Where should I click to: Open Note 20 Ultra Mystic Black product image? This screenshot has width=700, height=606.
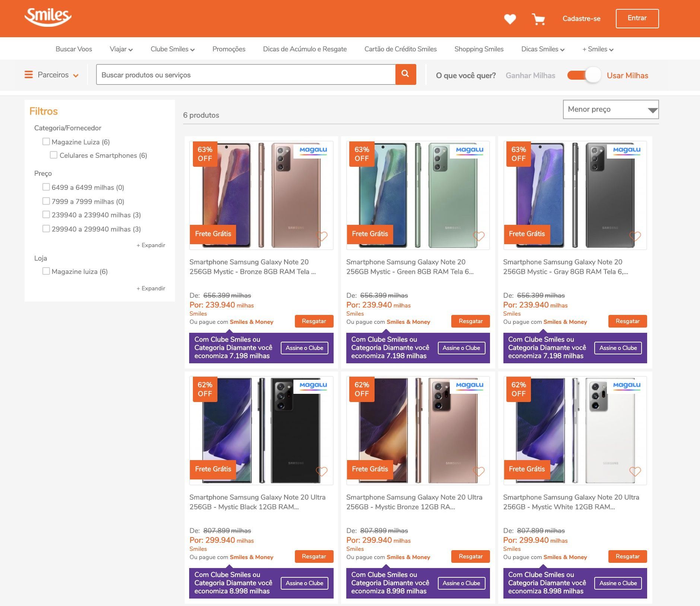coord(261,430)
